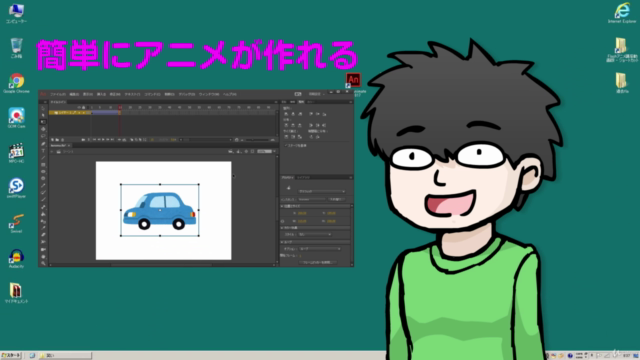Click the Edit Symbols icon above canvas
The width and height of the screenshot is (640, 360).
point(239,151)
